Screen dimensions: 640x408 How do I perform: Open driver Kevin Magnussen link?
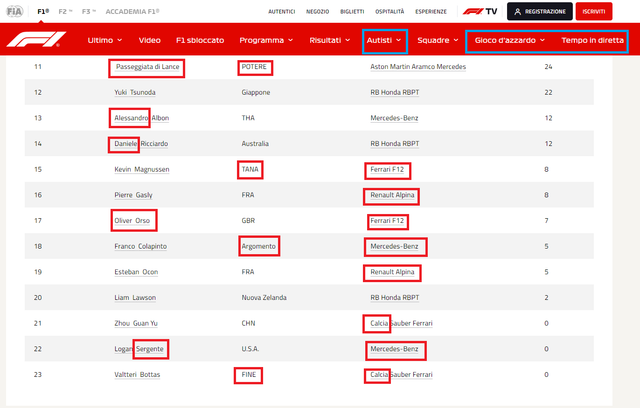pos(142,169)
